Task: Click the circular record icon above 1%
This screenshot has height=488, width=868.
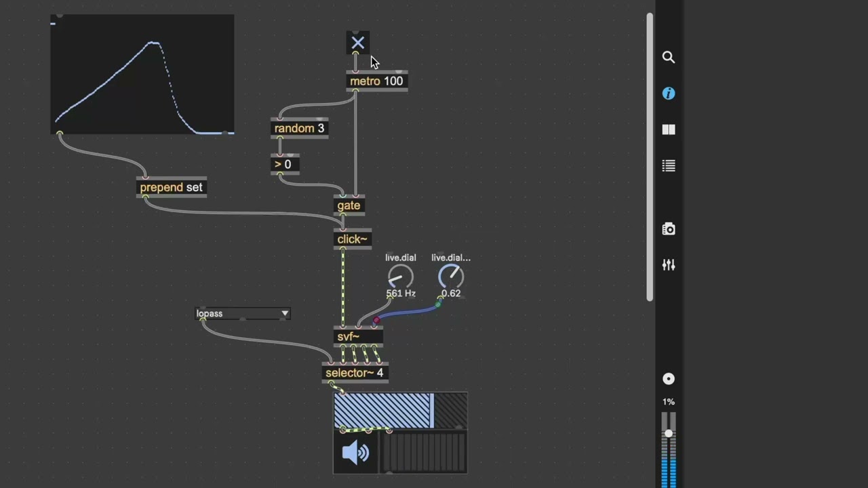Action: [669, 379]
